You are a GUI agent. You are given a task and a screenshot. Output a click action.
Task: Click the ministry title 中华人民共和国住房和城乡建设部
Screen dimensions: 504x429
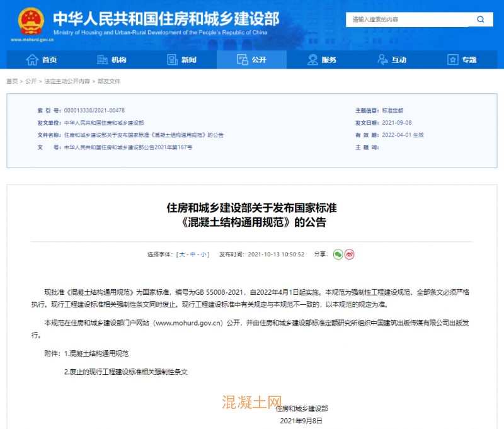[166, 19]
